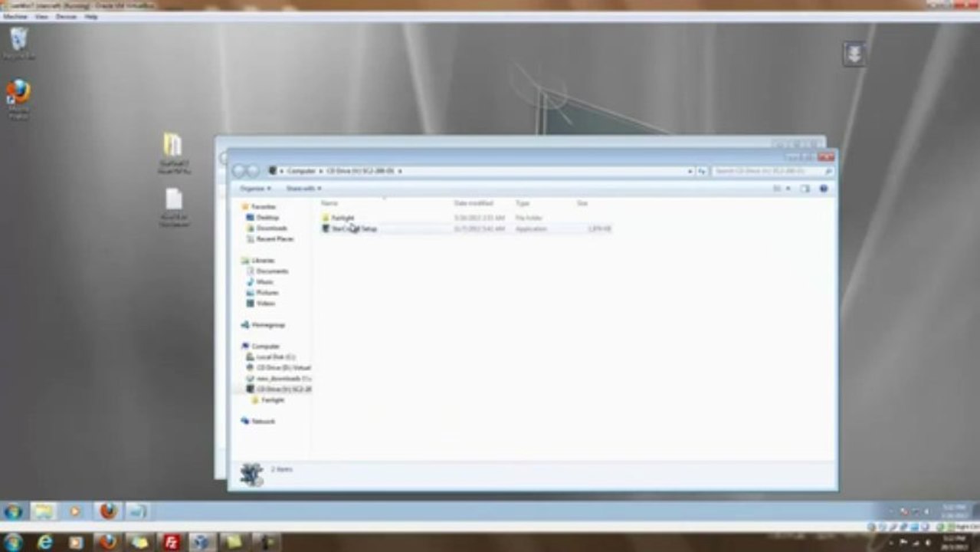Screen dimensions: 980x552
Task: Click the Refresh button next to the address bar
Action: click(x=702, y=171)
